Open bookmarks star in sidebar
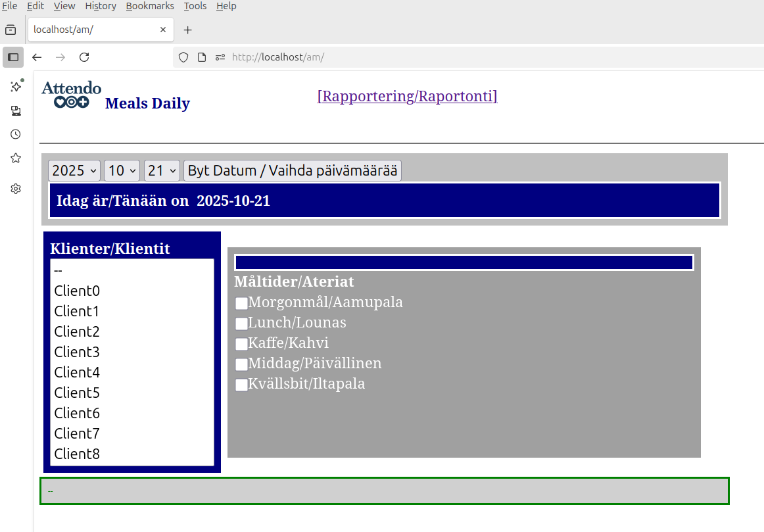The image size is (764, 532). (x=16, y=158)
